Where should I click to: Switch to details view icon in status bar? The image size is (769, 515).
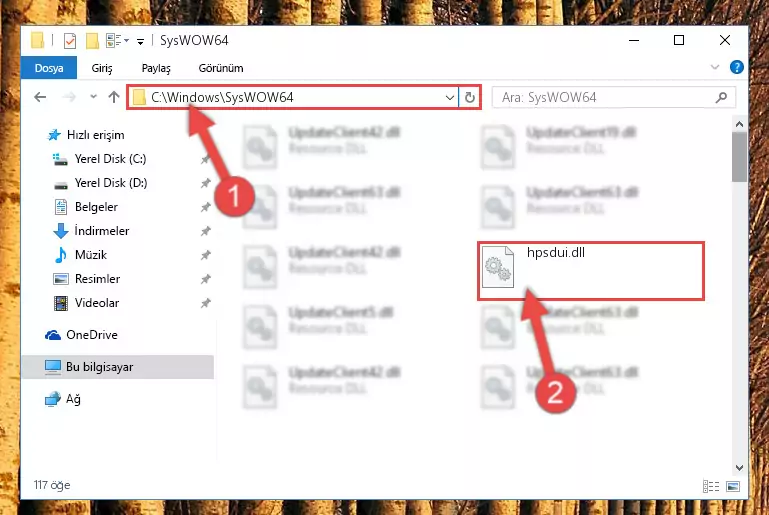(x=711, y=486)
